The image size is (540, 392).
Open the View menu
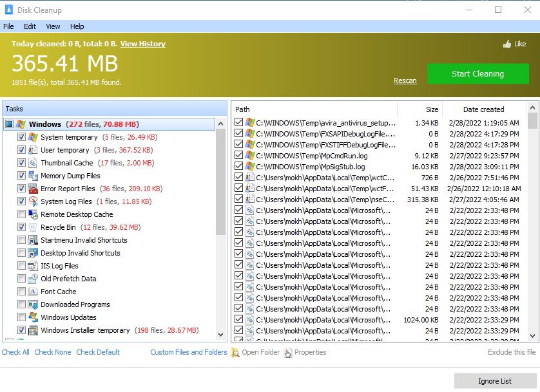click(53, 26)
